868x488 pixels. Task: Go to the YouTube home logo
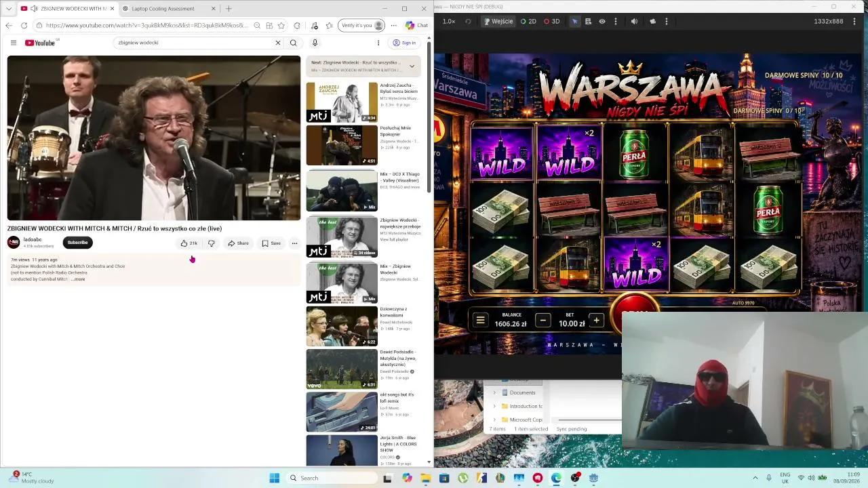coord(40,43)
